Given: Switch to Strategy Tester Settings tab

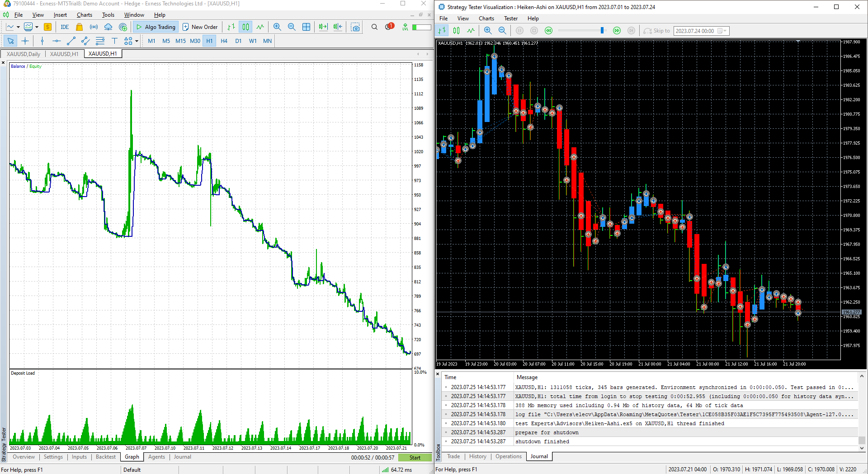Looking at the screenshot, I should tap(53, 457).
